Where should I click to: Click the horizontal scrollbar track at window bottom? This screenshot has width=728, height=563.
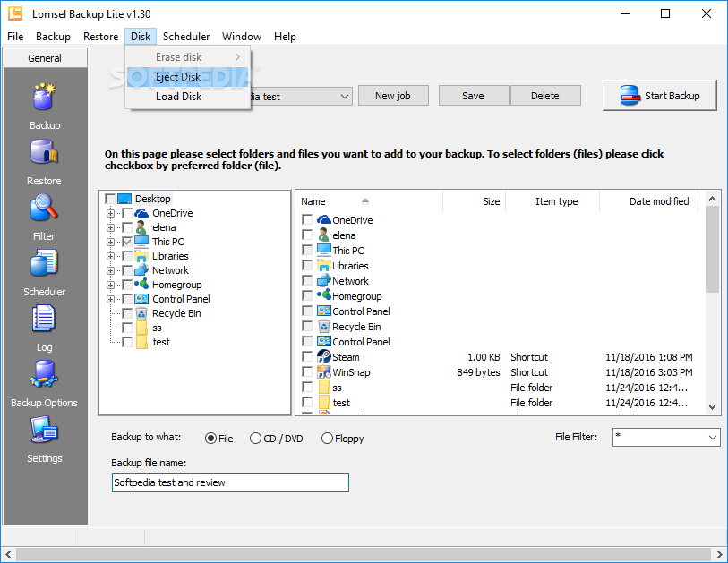tap(364, 554)
